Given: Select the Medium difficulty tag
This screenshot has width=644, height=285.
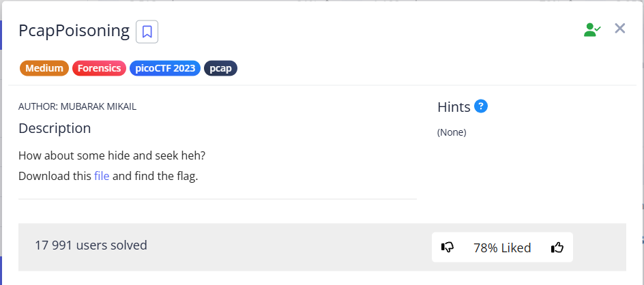Looking at the screenshot, I should click(x=44, y=68).
